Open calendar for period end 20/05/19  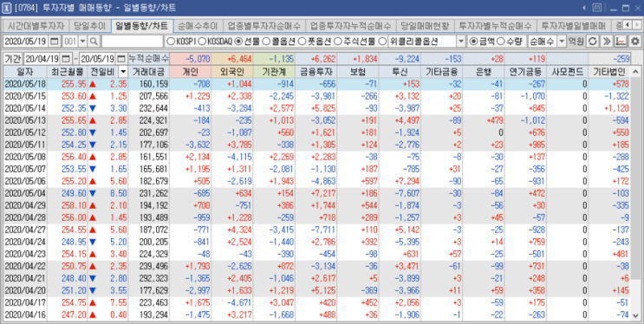(120, 59)
